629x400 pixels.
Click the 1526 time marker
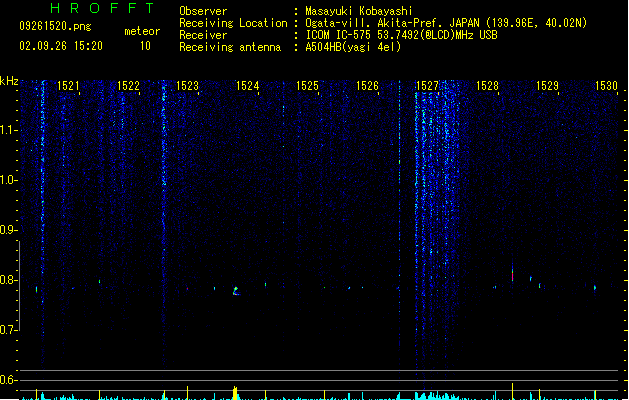tap(367, 86)
